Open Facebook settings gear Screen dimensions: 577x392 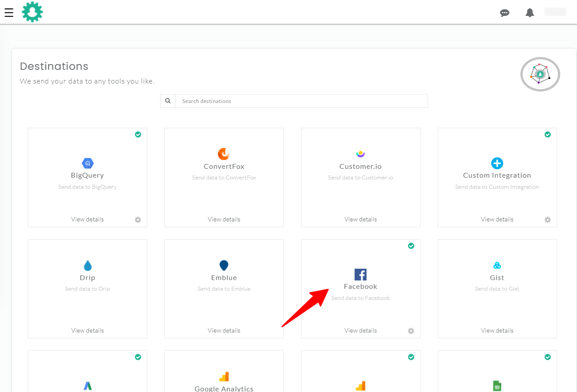point(411,331)
